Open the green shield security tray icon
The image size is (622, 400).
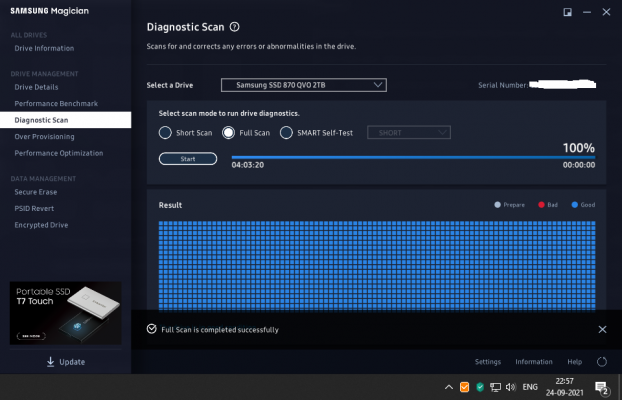[x=480, y=387]
